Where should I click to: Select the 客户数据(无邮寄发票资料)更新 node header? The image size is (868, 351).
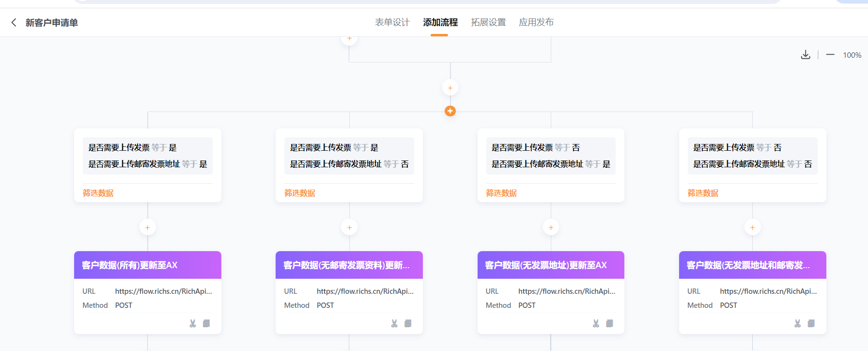click(x=349, y=265)
